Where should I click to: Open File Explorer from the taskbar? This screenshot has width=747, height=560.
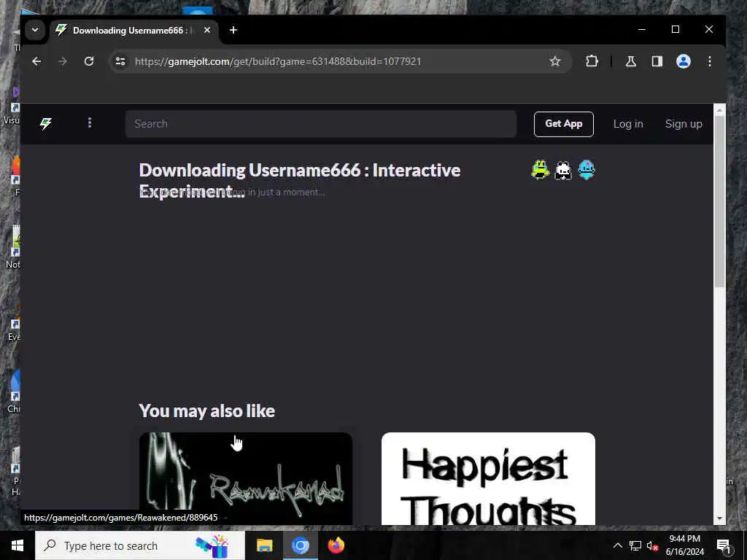pyautogui.click(x=264, y=545)
